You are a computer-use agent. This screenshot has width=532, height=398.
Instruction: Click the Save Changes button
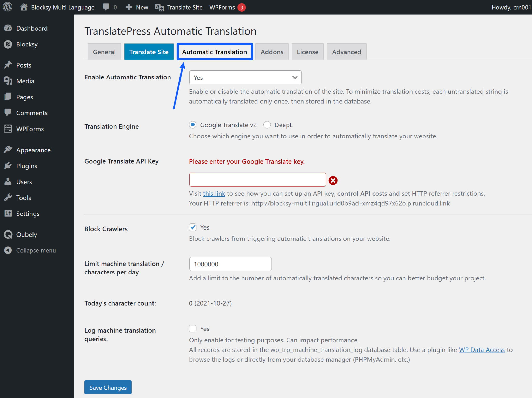[108, 387]
